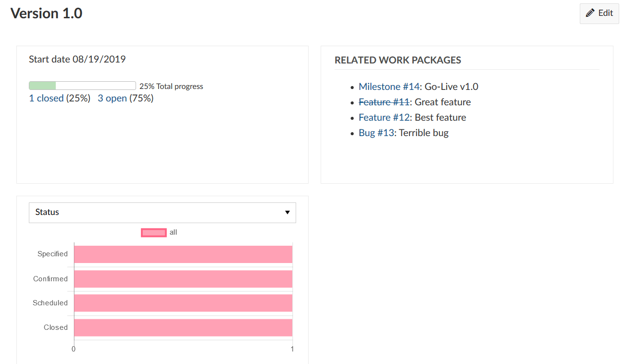
Task: Open the '1 closed' work packages link
Action: (46, 99)
